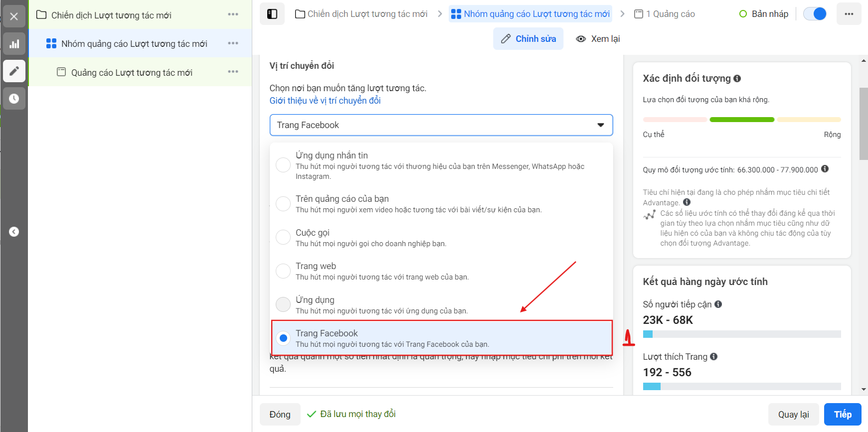This screenshot has width=868, height=432.
Task: Click the 192 - 556 page likes value
Action: (x=667, y=372)
